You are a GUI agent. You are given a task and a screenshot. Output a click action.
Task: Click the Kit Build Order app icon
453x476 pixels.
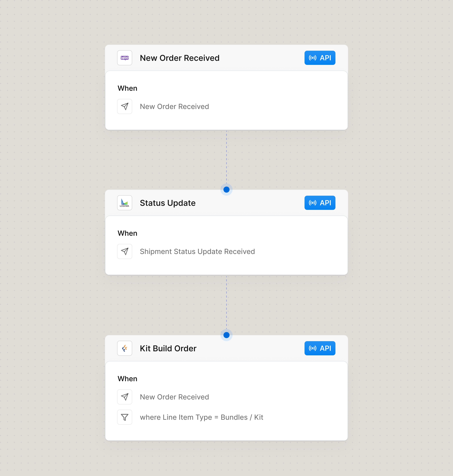click(125, 348)
